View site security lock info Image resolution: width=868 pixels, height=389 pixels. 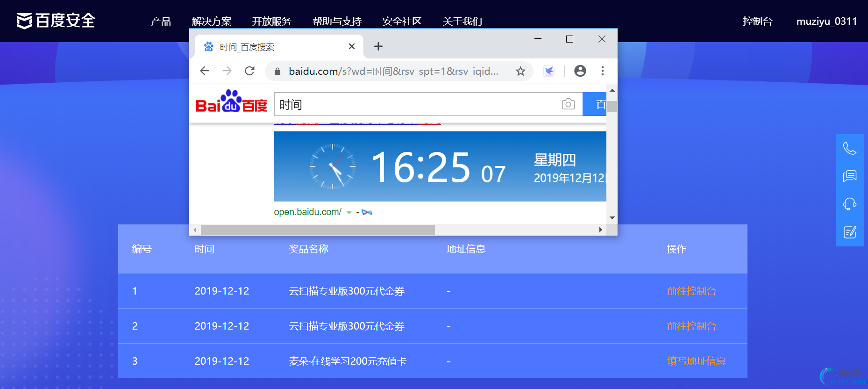[277, 71]
